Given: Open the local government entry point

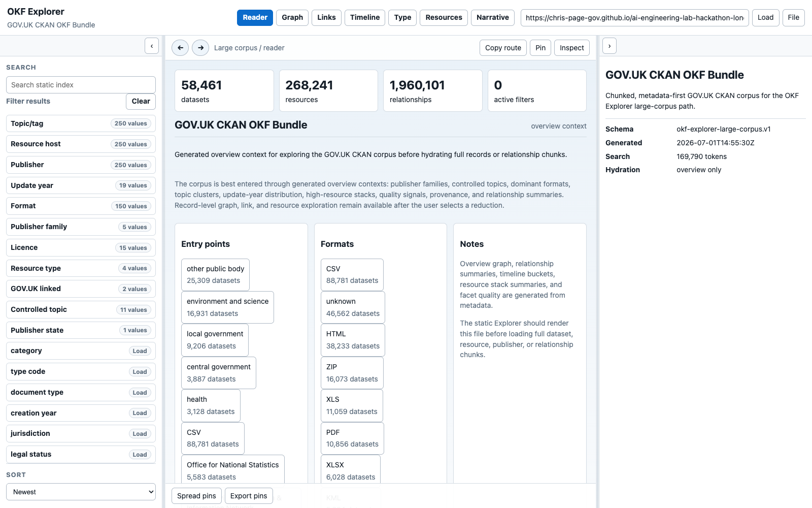Looking at the screenshot, I should click(x=215, y=340).
